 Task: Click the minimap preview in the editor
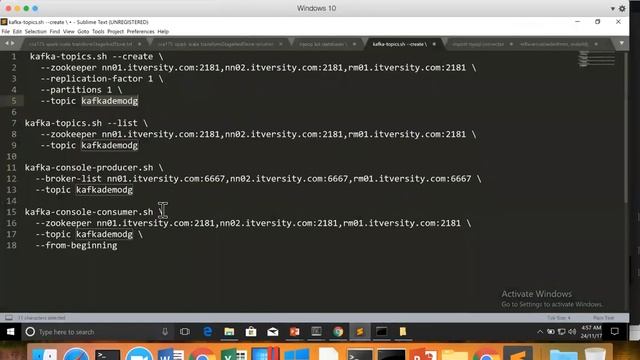[x=597, y=59]
